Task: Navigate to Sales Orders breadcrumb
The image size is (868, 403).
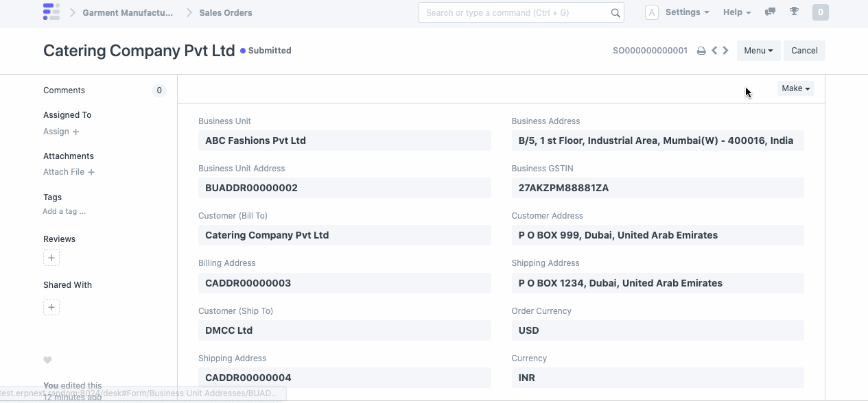Action: click(x=226, y=12)
